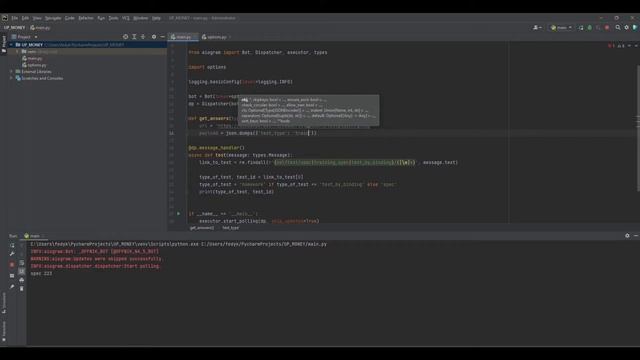Open the Project view dropdown
The image size is (640, 360).
click(x=25, y=37)
